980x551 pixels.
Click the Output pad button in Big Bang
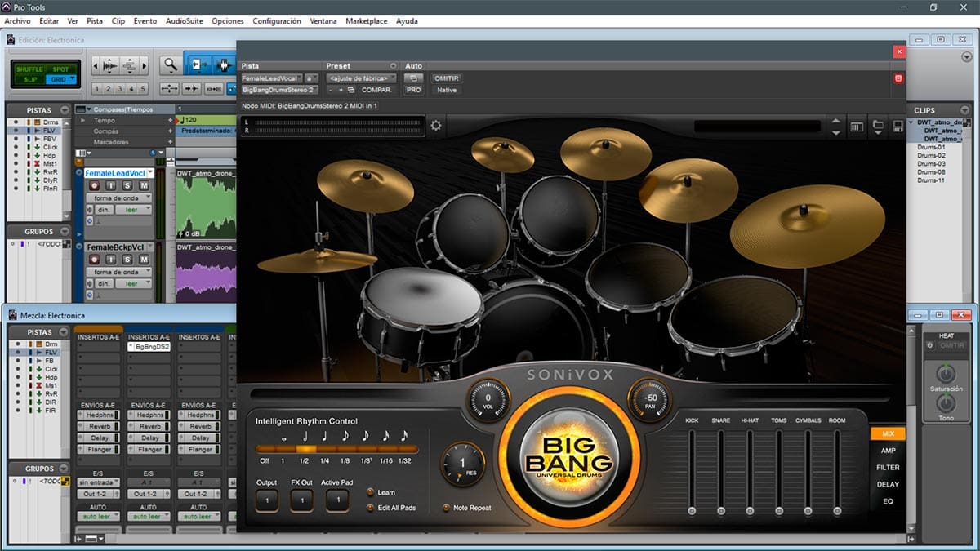pos(266,500)
